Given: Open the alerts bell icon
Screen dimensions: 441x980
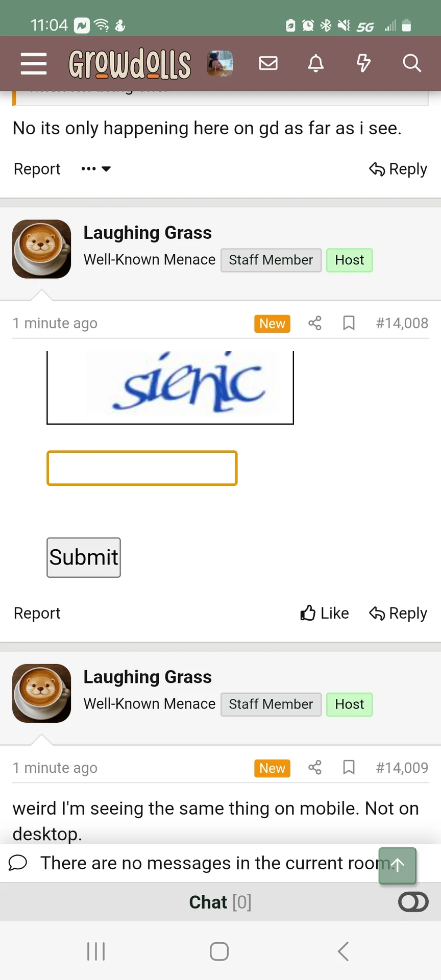Looking at the screenshot, I should (x=316, y=63).
